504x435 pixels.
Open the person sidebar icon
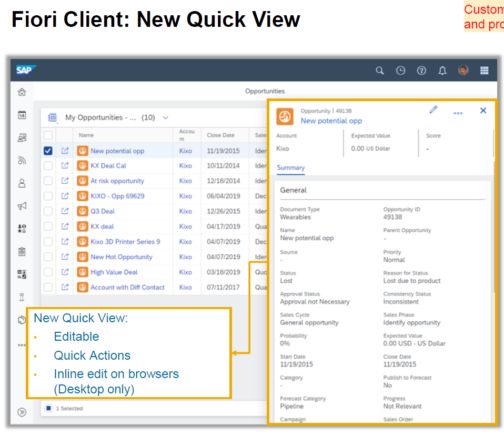click(x=22, y=183)
